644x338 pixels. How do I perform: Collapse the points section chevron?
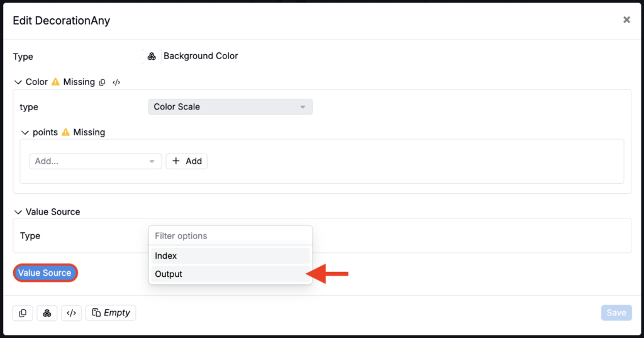coord(25,133)
